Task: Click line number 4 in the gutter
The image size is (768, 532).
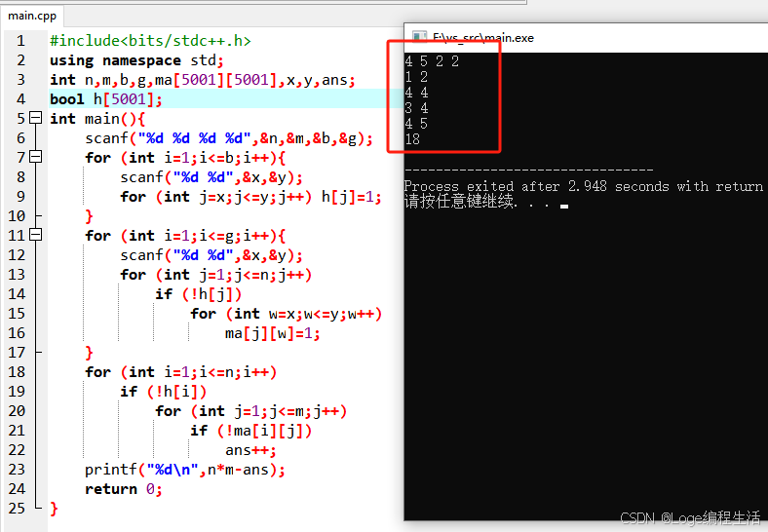Action: coord(20,99)
